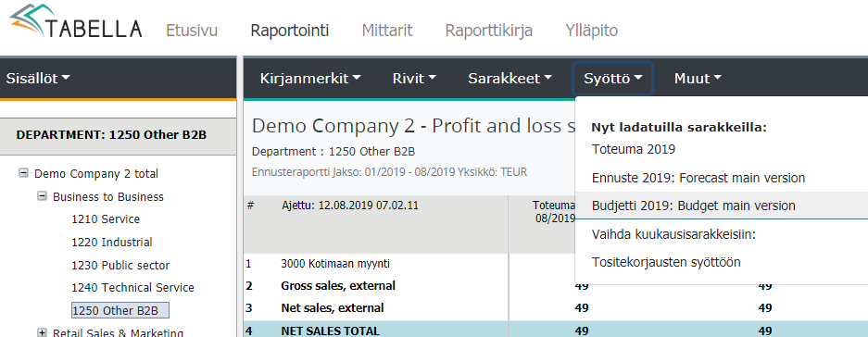Expand the Retail Sales & Marketing node
Image resolution: width=868 pixels, height=337 pixels.
(42, 332)
